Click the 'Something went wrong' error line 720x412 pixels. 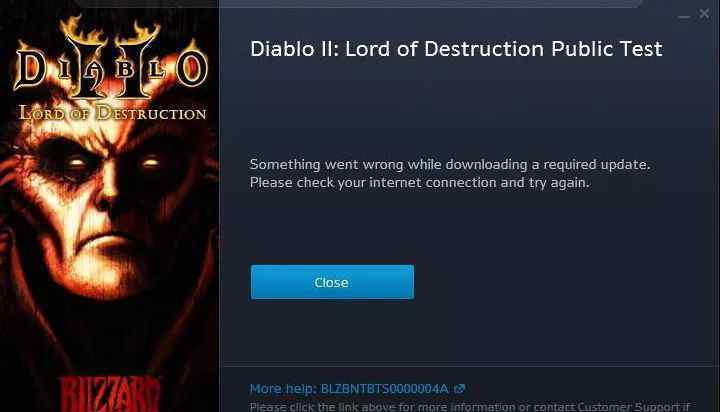[450, 164]
